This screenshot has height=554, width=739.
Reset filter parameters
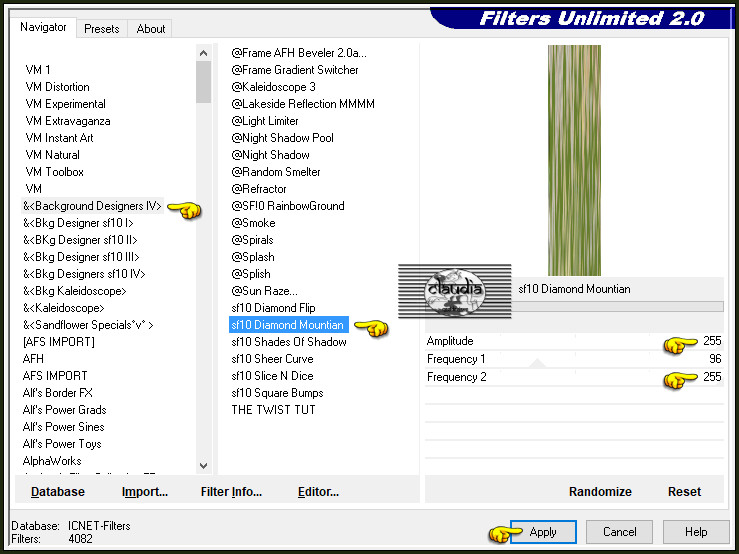click(684, 491)
